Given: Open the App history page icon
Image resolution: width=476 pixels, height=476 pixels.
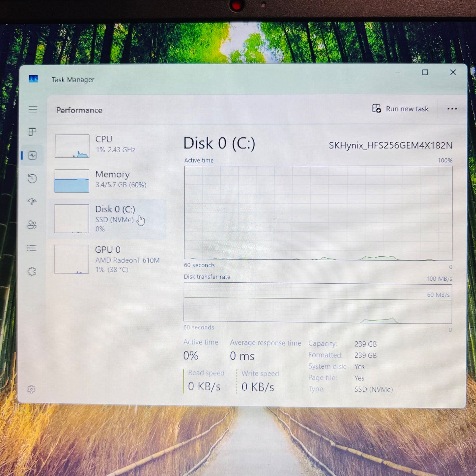Looking at the screenshot, I should click(x=32, y=179).
